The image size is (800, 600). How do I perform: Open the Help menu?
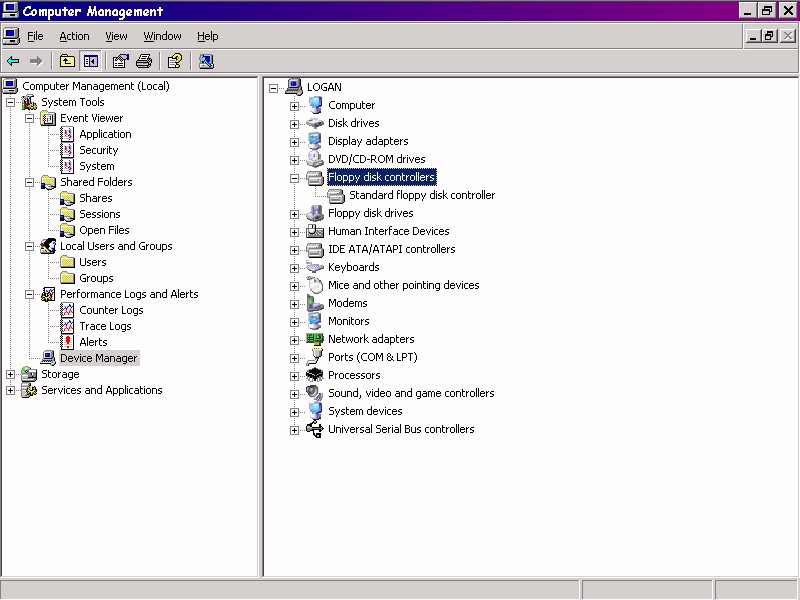tap(208, 36)
